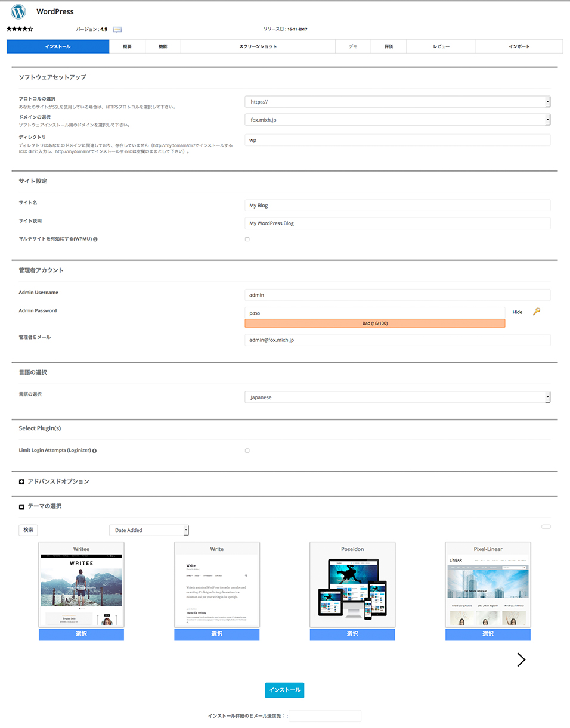This screenshot has width=570, height=728.
Task: Switch to the レビュー tab
Action: [x=441, y=46]
